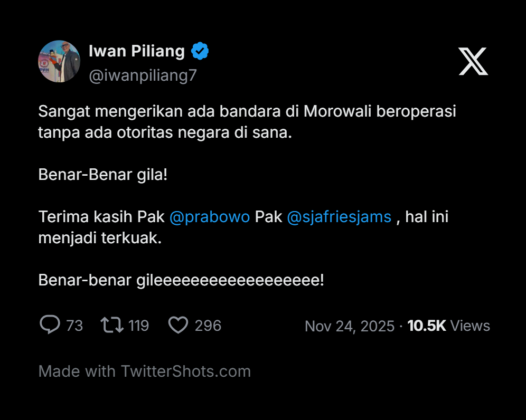Click the reply speech bubble icon
Screen dimensions: 526x420
click(x=50, y=325)
